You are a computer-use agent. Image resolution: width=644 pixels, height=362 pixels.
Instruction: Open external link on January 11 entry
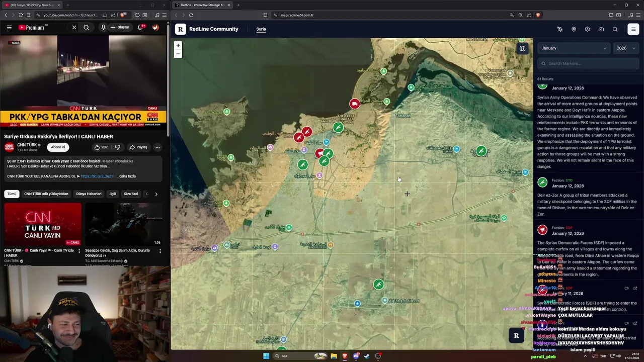[x=635, y=289]
